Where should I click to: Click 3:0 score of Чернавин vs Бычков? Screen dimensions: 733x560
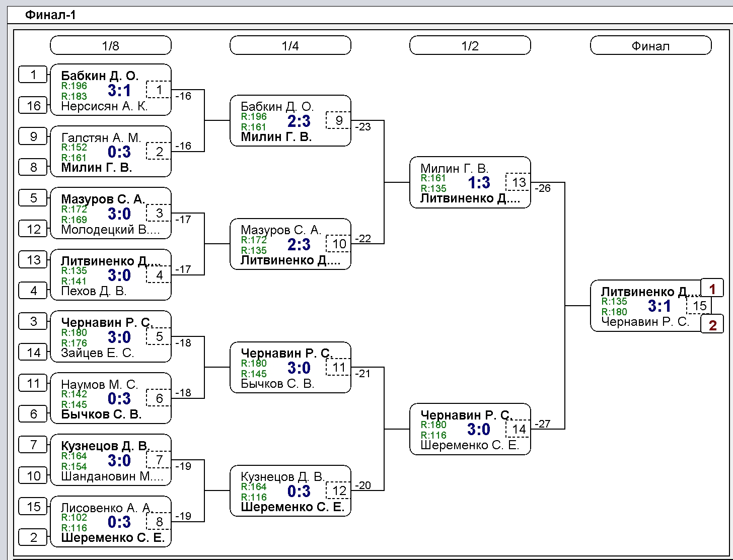tap(299, 368)
